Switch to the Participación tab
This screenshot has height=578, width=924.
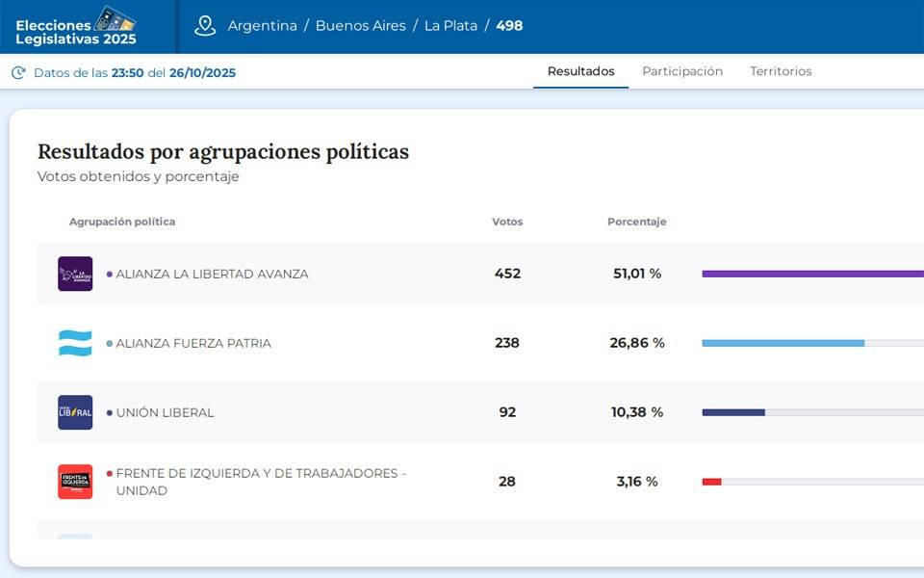[x=682, y=71]
